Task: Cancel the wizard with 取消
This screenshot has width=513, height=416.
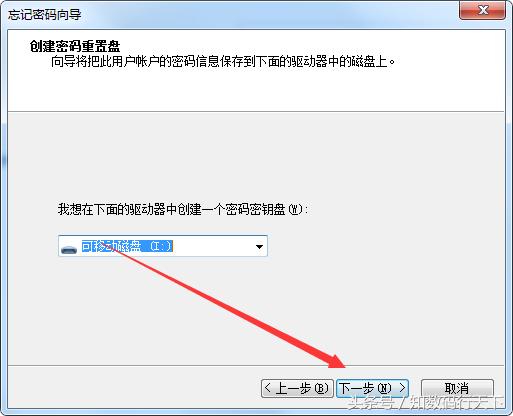Action: (457, 388)
